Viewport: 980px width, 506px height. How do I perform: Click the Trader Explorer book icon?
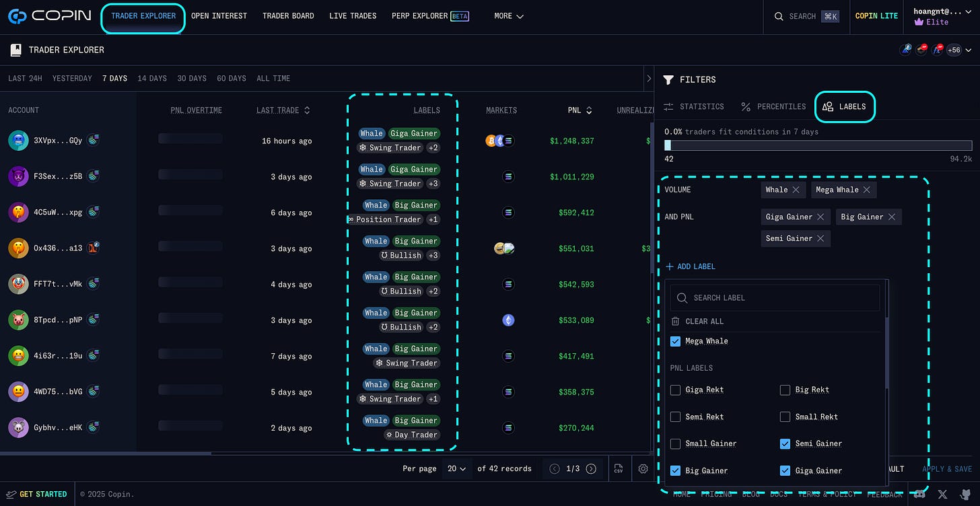(16, 50)
